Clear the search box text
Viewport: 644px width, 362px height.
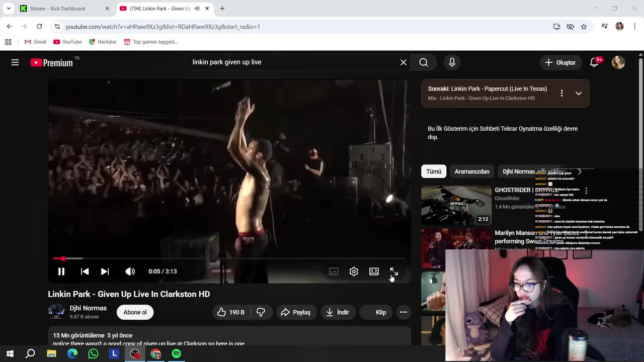[404, 62]
